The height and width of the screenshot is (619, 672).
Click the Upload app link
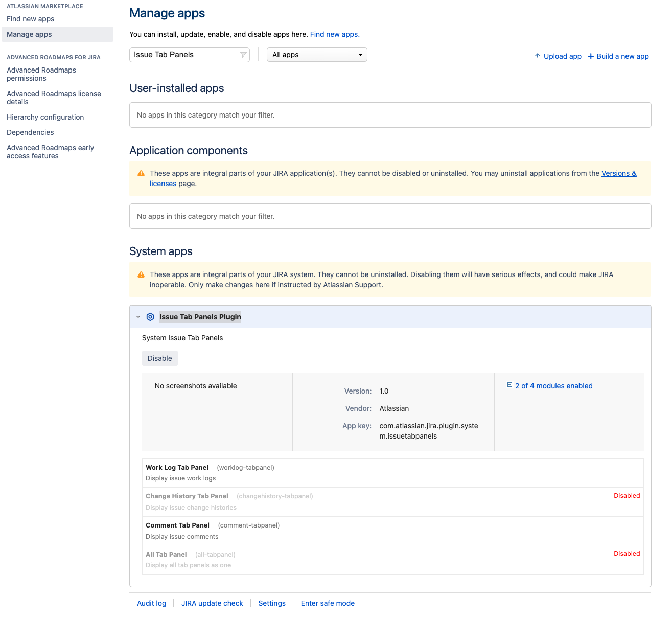[x=563, y=56]
